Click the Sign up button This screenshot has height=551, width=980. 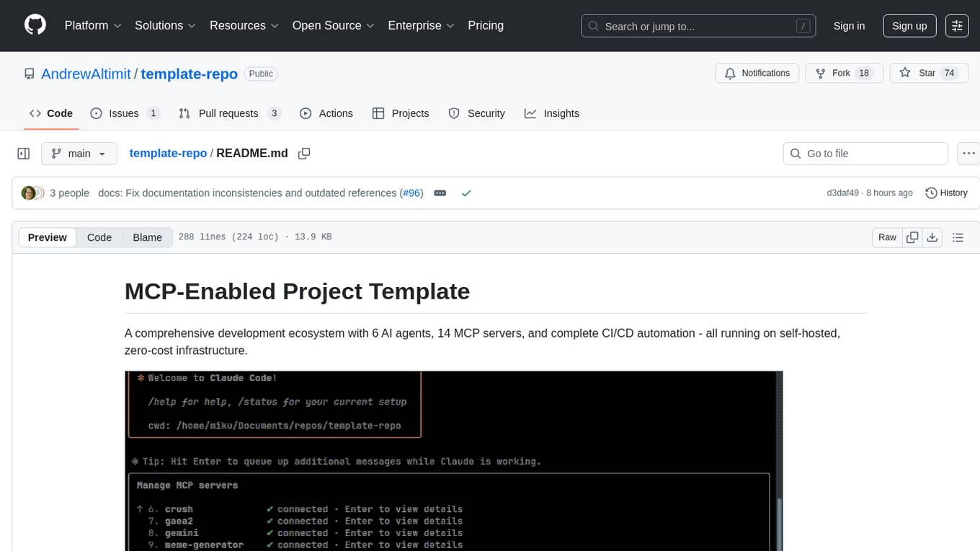(909, 26)
